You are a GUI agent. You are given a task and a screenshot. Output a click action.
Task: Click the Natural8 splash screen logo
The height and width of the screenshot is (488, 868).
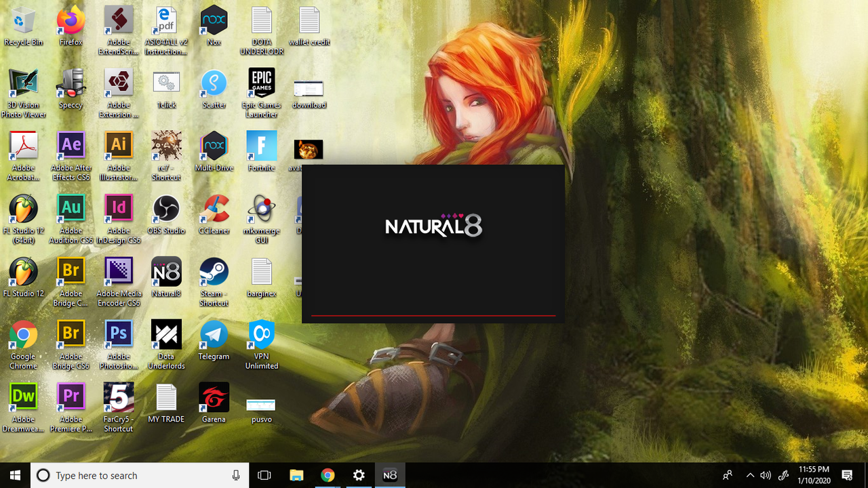(x=434, y=224)
